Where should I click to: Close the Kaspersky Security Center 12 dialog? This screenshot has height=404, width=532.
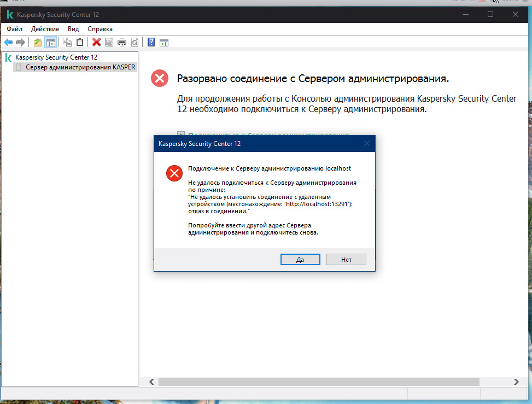click(367, 143)
